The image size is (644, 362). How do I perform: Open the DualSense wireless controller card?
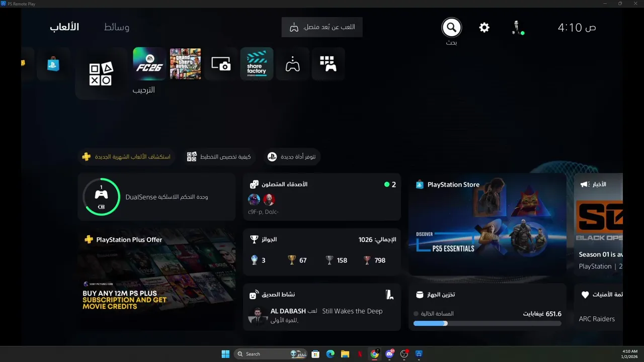pos(156,197)
